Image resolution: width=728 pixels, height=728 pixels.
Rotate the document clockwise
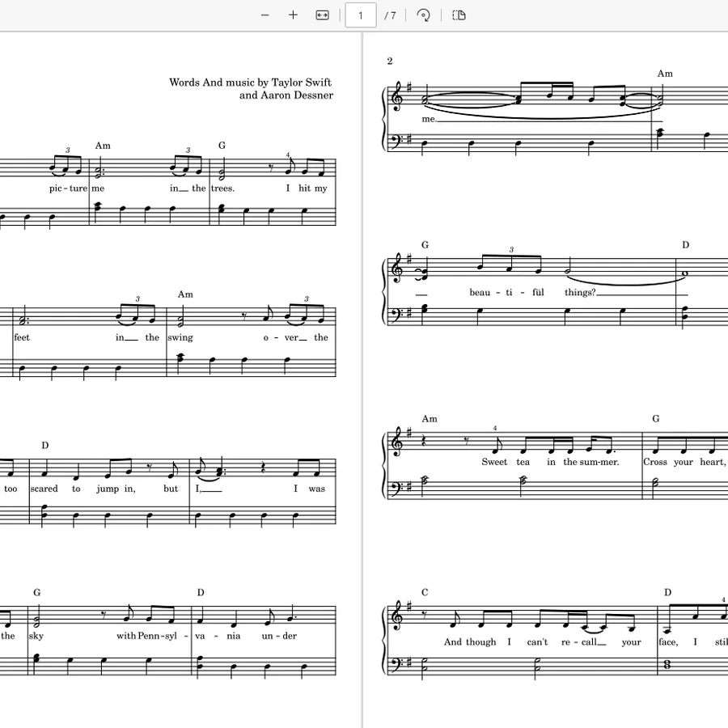[x=423, y=15]
